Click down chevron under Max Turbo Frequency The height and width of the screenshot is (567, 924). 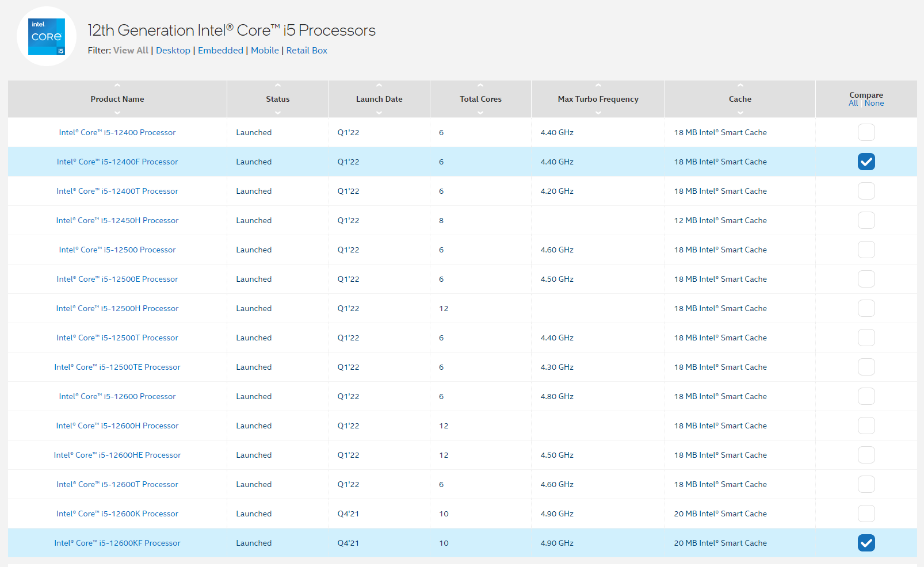(x=598, y=113)
